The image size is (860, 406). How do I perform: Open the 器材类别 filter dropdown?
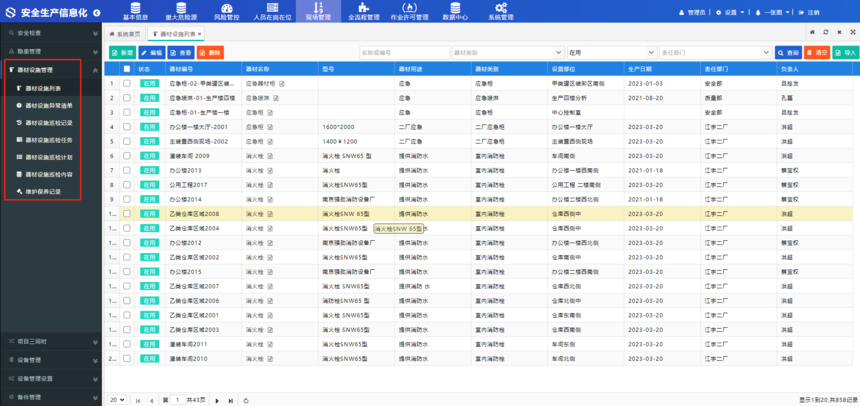click(507, 52)
